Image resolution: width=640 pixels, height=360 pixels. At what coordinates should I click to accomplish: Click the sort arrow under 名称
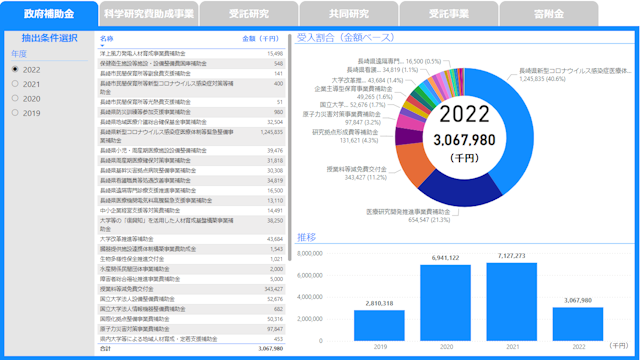pyautogui.click(x=102, y=45)
